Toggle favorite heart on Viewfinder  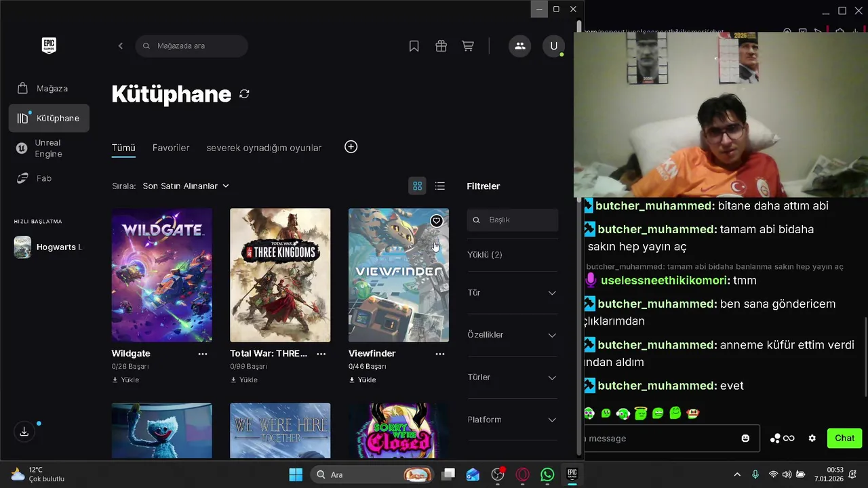436,221
